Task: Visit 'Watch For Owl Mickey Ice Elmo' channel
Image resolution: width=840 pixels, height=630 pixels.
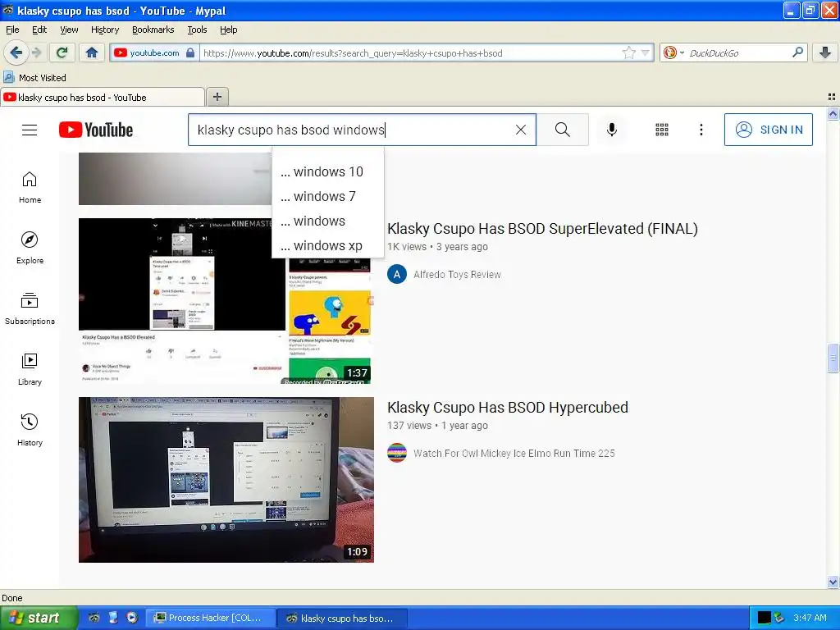Action: tap(514, 453)
